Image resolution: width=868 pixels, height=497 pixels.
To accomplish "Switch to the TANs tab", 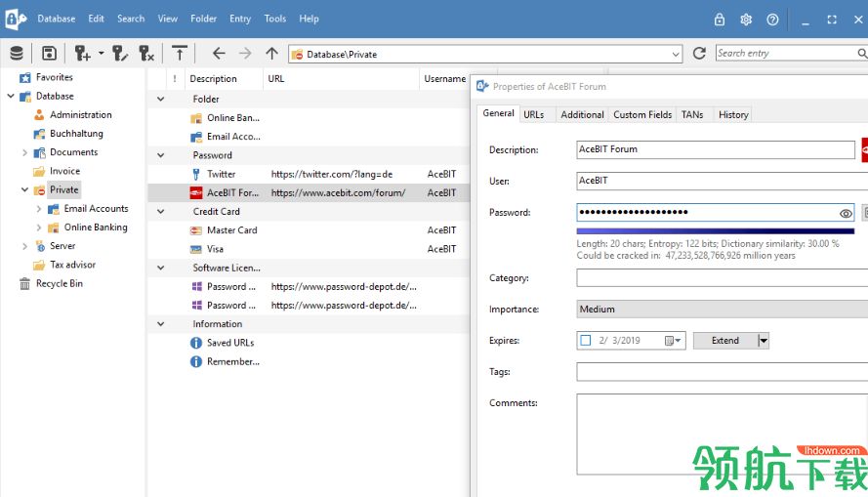I will tap(692, 114).
